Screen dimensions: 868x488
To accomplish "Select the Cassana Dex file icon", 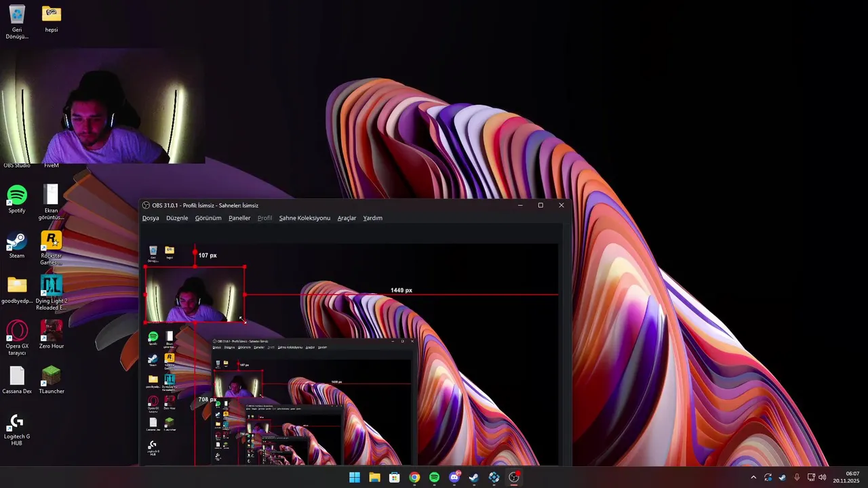I will click(x=17, y=380).
